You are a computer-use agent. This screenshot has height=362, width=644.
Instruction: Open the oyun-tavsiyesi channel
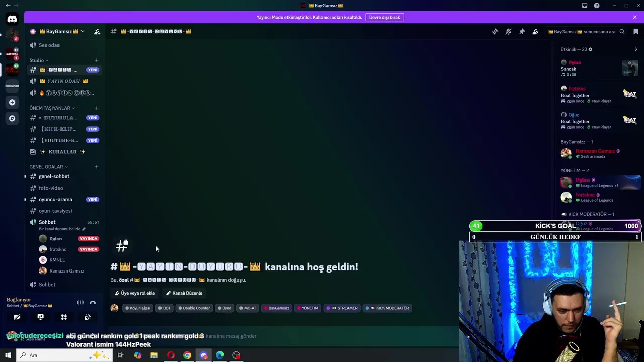64,211
